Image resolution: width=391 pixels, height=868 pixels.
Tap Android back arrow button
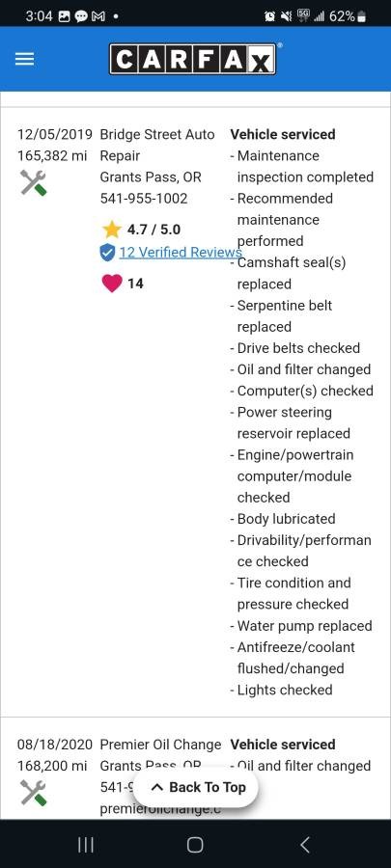[x=305, y=844]
